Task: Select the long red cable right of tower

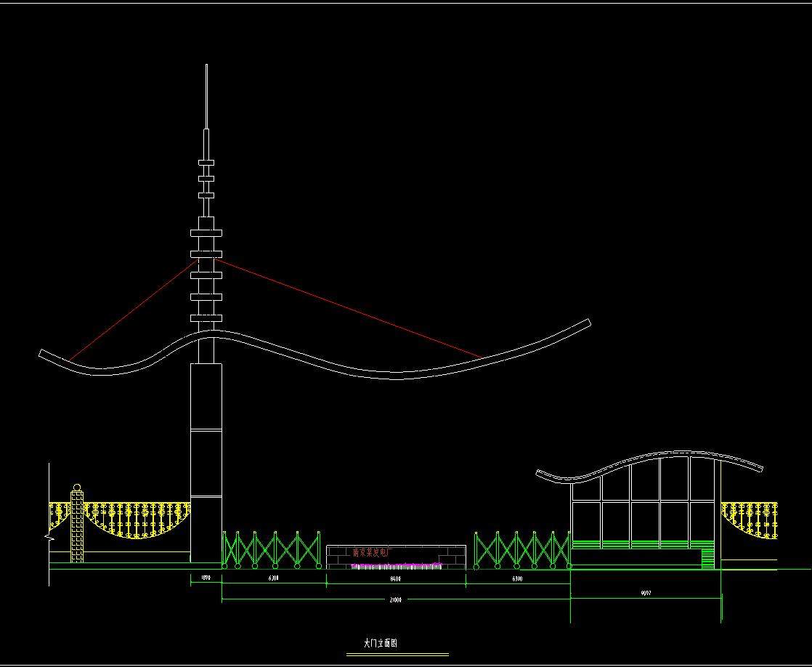Action: (x=349, y=307)
